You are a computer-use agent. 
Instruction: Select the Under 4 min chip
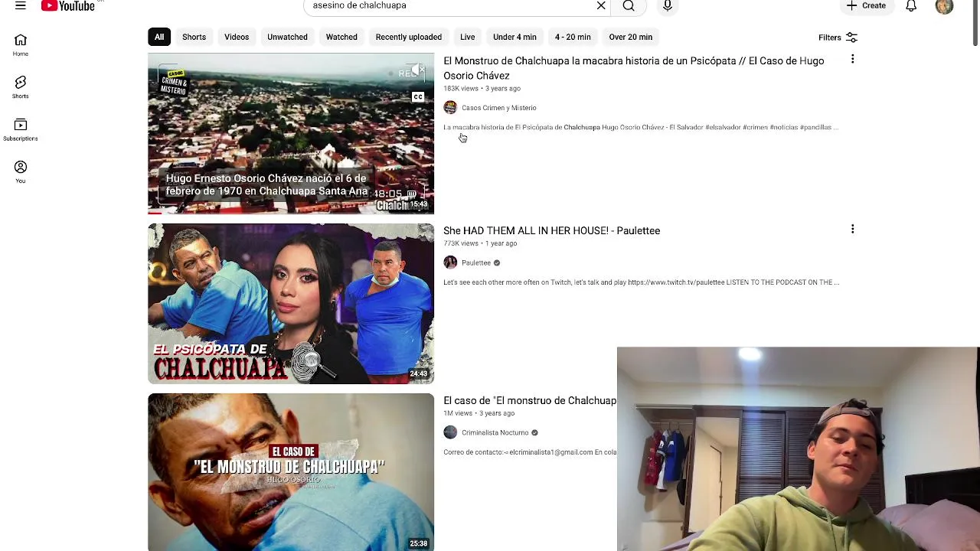pyautogui.click(x=514, y=37)
